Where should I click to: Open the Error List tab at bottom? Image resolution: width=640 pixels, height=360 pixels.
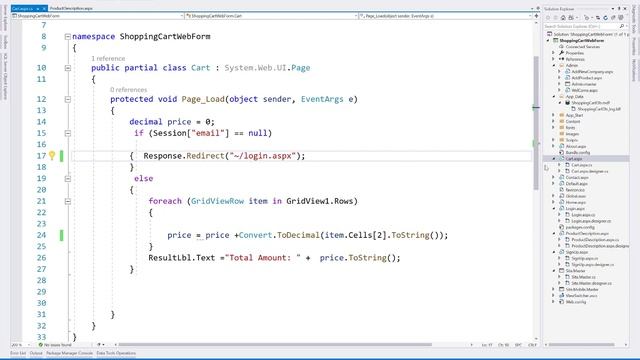point(18,353)
